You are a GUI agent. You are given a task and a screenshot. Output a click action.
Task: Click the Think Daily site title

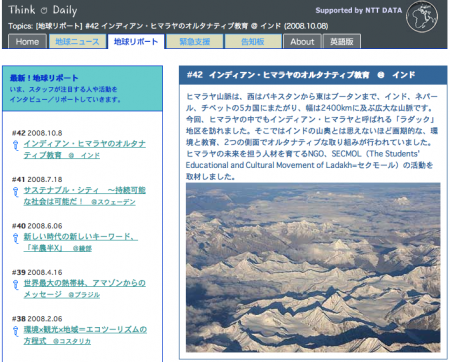pos(43,10)
